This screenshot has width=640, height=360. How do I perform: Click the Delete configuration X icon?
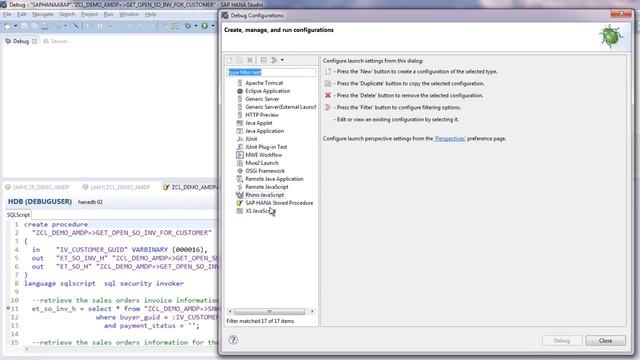point(250,60)
